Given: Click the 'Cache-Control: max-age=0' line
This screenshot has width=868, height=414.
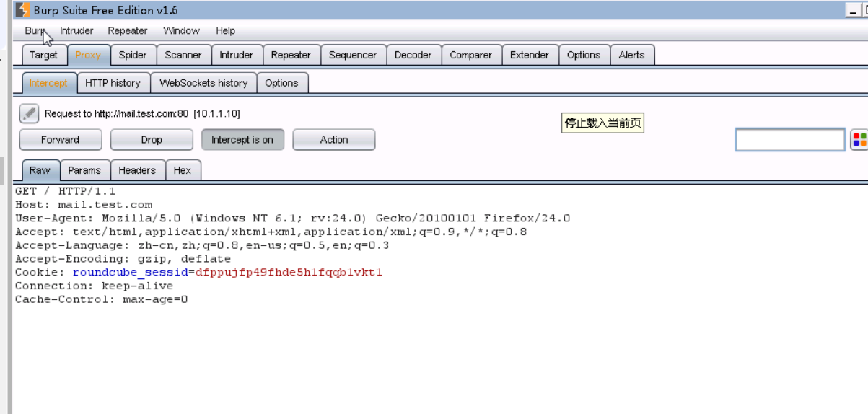Looking at the screenshot, I should tap(101, 299).
